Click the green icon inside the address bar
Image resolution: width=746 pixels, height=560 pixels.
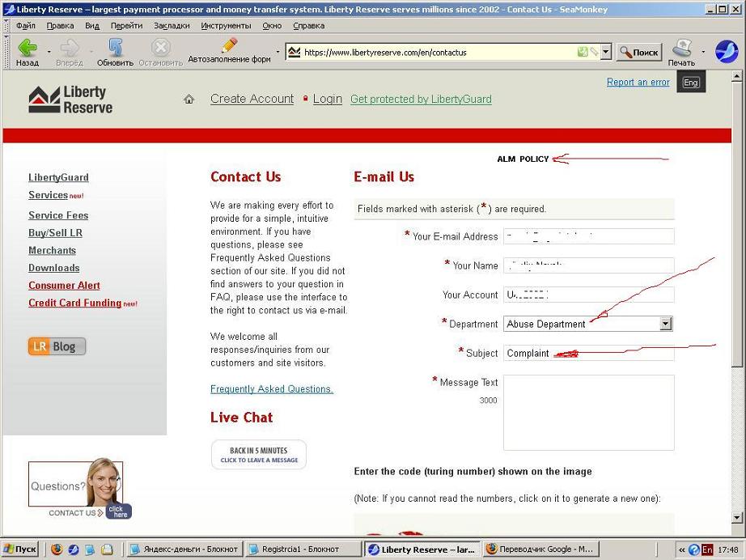tap(583, 52)
